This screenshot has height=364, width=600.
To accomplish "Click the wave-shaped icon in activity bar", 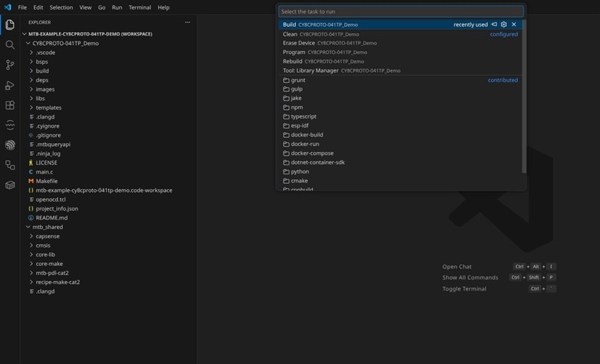I will point(10,125).
